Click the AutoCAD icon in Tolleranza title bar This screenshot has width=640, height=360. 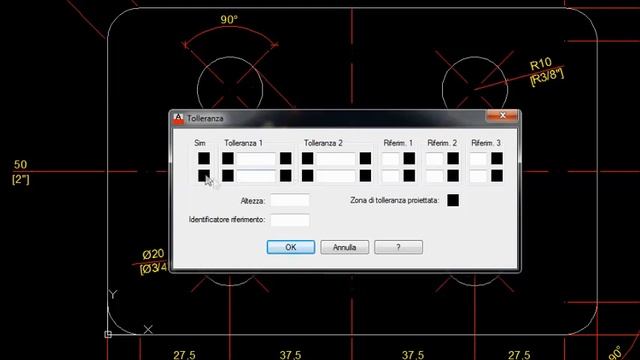pos(178,118)
